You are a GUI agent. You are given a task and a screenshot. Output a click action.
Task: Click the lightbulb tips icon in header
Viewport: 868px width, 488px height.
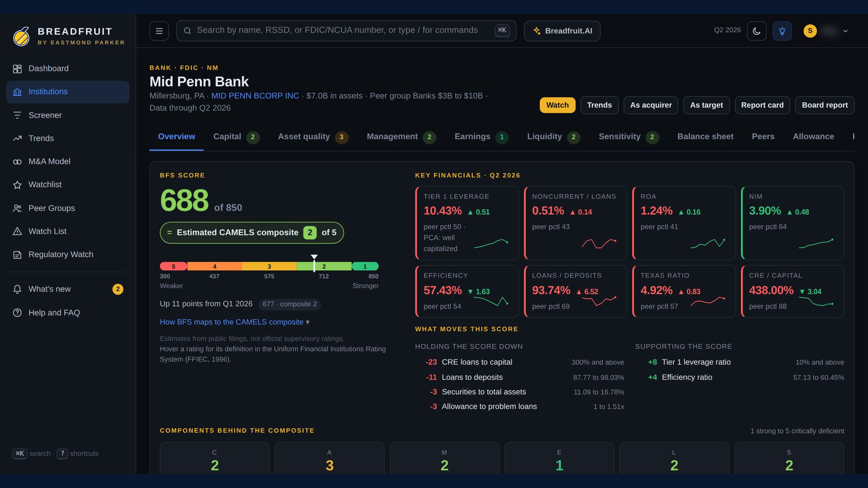(782, 31)
